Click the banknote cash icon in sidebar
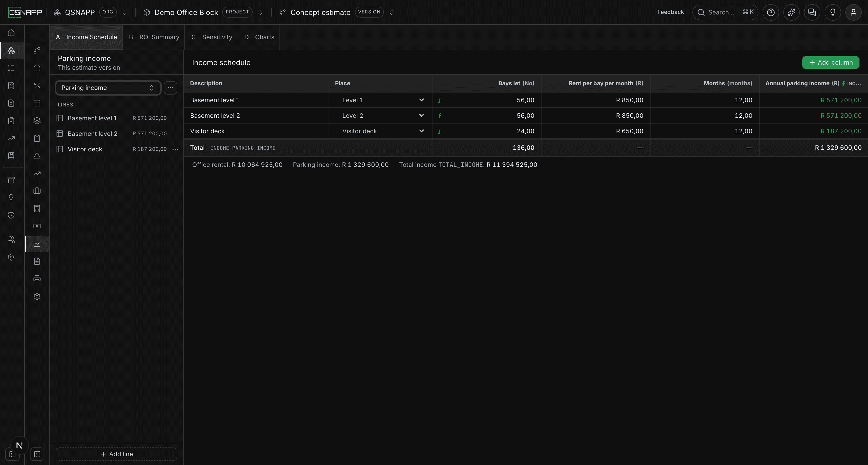868x465 pixels. point(37,226)
